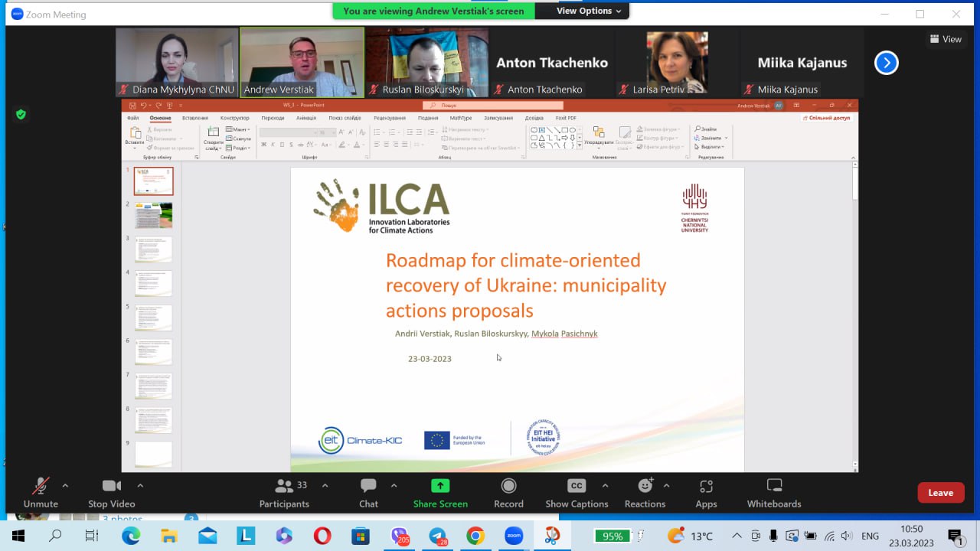Leave the meeting
Viewport: 980px width, 551px height.
coord(941,493)
